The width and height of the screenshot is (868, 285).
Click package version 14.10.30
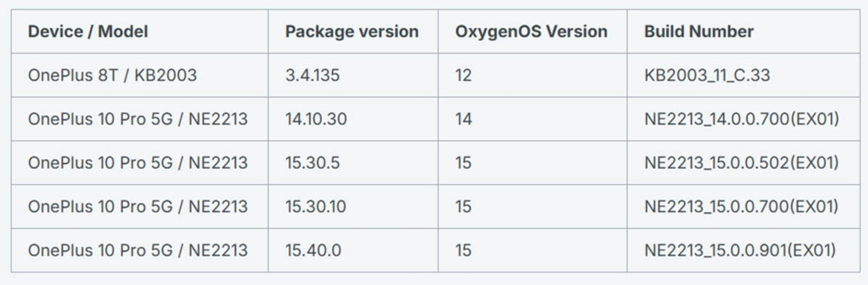pyautogui.click(x=316, y=119)
